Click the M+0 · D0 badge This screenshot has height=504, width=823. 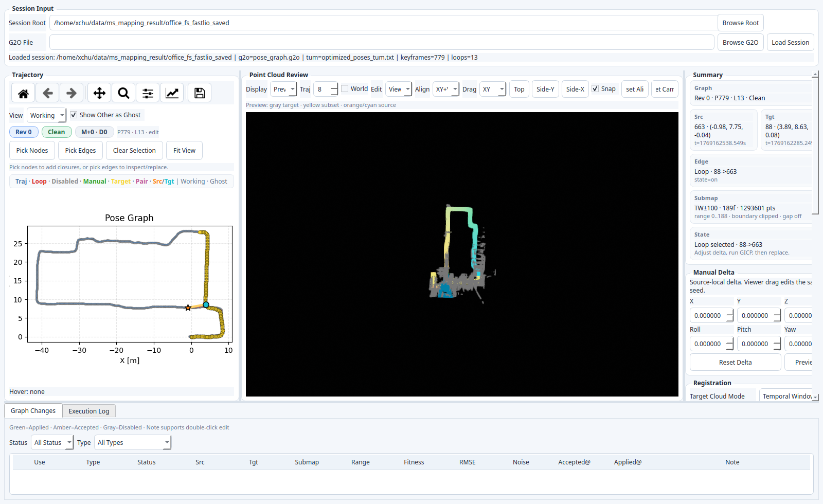coord(94,132)
